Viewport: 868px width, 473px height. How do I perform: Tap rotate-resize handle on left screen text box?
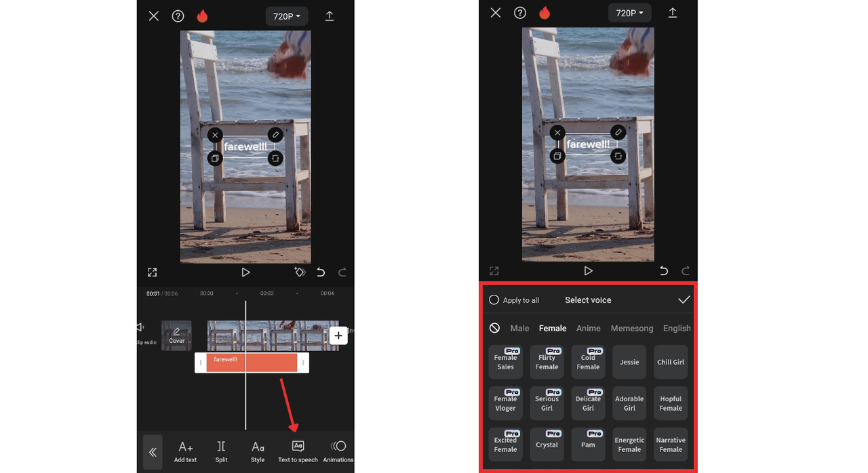tap(275, 159)
